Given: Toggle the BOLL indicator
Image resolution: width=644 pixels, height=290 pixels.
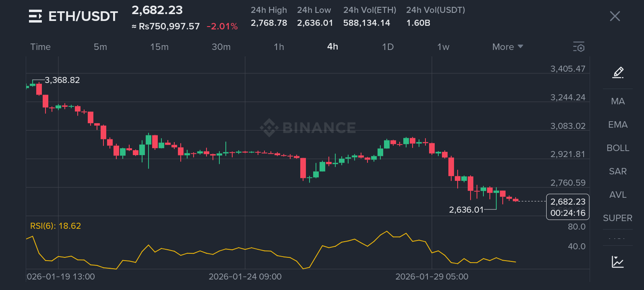Looking at the screenshot, I should coord(618,148).
